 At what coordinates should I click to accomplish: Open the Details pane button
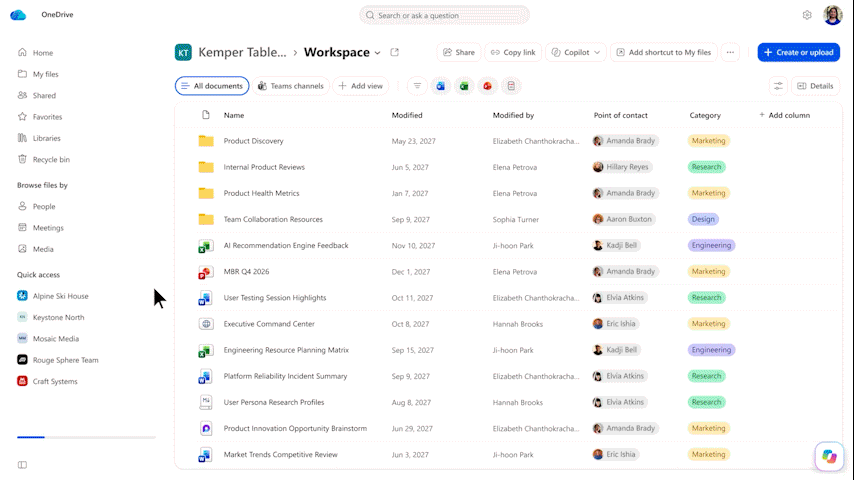pyautogui.click(x=815, y=86)
